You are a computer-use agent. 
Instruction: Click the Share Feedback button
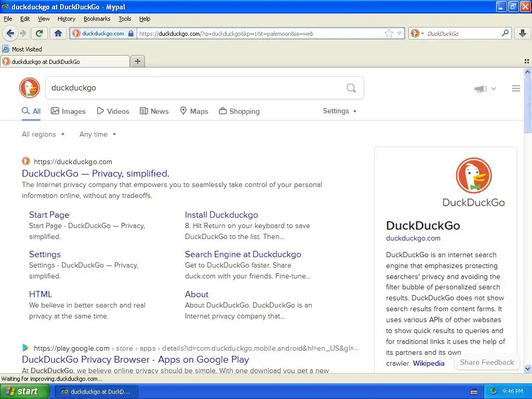(x=487, y=362)
